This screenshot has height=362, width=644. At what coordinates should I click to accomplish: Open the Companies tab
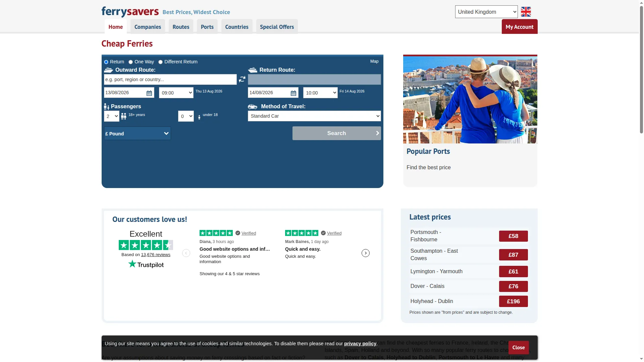point(148,27)
